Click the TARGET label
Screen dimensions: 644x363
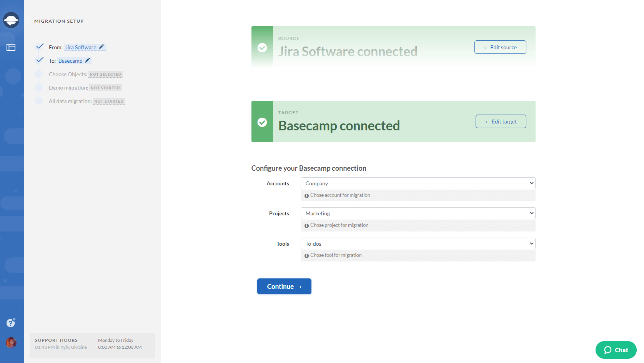(x=288, y=113)
